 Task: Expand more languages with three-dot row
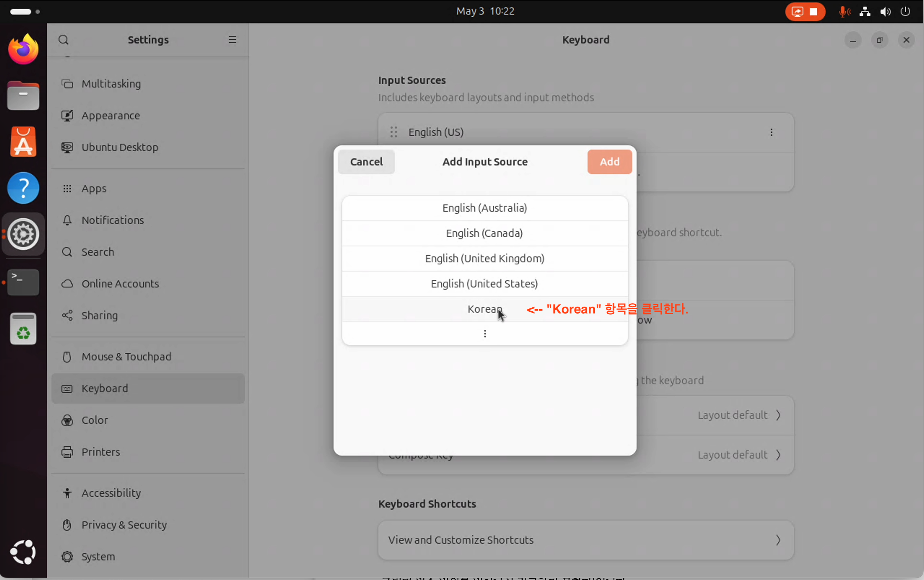tap(485, 334)
